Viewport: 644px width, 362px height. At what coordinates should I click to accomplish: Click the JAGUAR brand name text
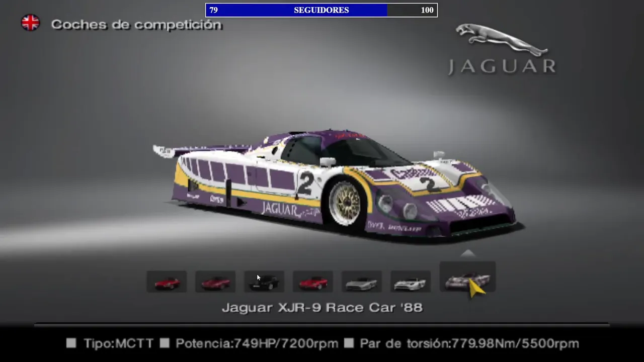pos(502,67)
